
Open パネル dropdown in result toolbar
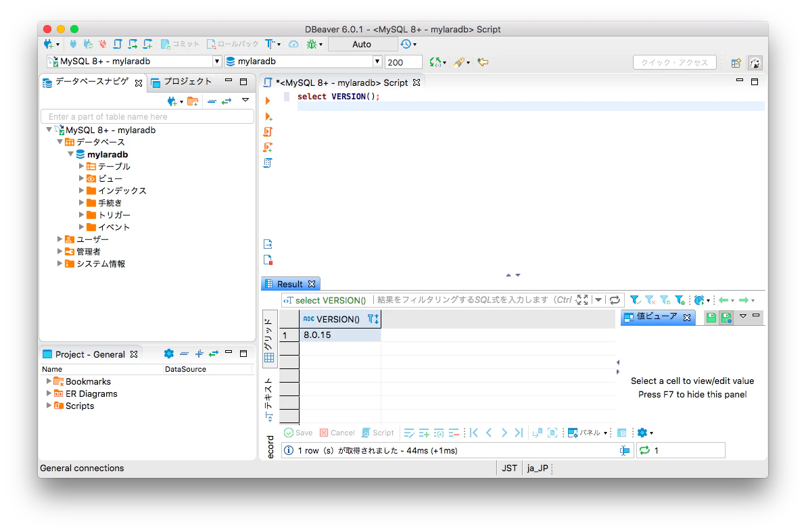click(588, 433)
